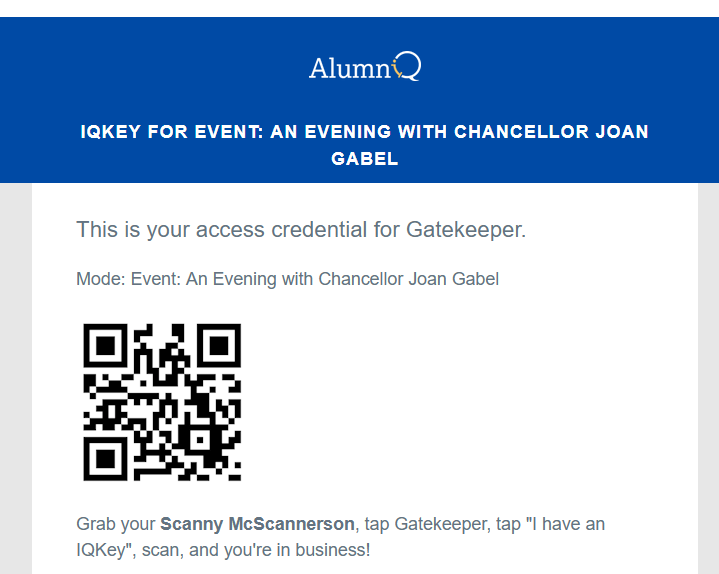The image size is (719, 574).
Task: Click the right gray margin beside the card
Action: pos(708,378)
